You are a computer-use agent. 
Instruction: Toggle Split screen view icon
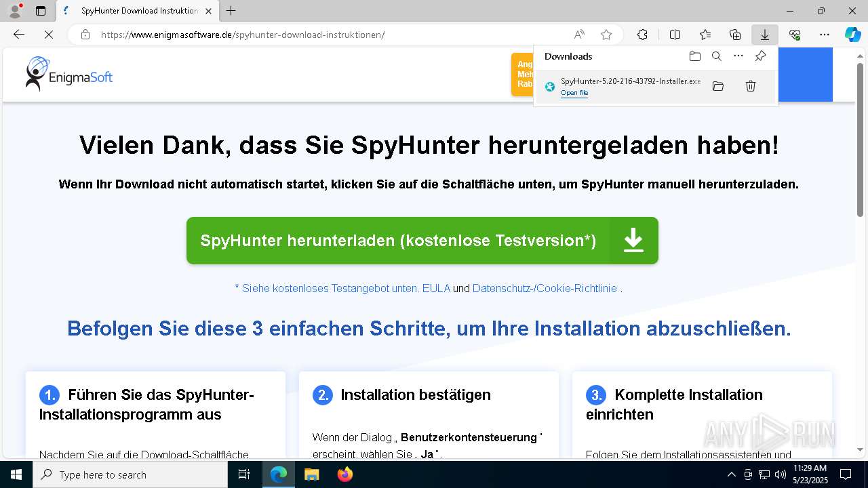pyautogui.click(x=675, y=35)
